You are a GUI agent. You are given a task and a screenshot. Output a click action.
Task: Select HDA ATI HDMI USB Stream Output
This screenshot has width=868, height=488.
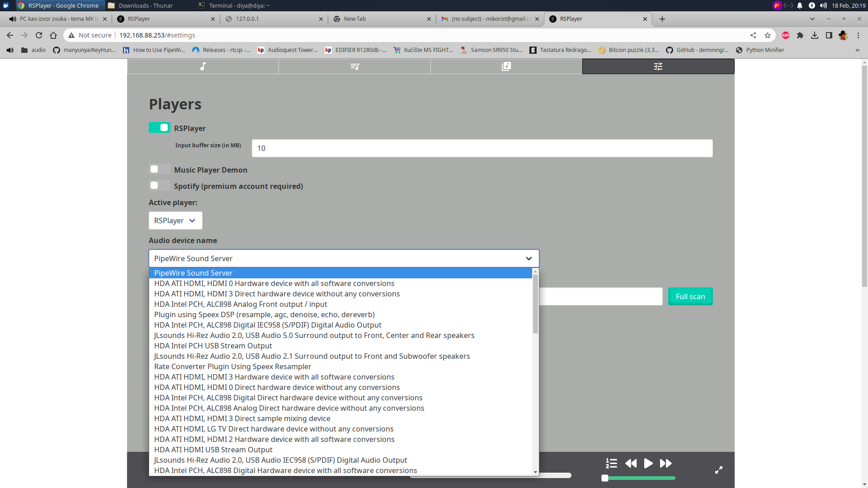coord(340,450)
